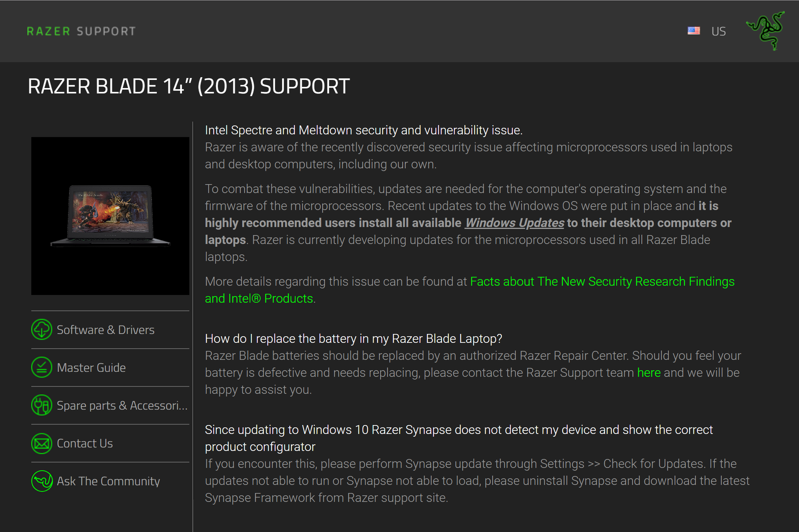Click the Intel Spectre and Meltdown heading
This screenshot has width=799, height=532.
point(364,130)
